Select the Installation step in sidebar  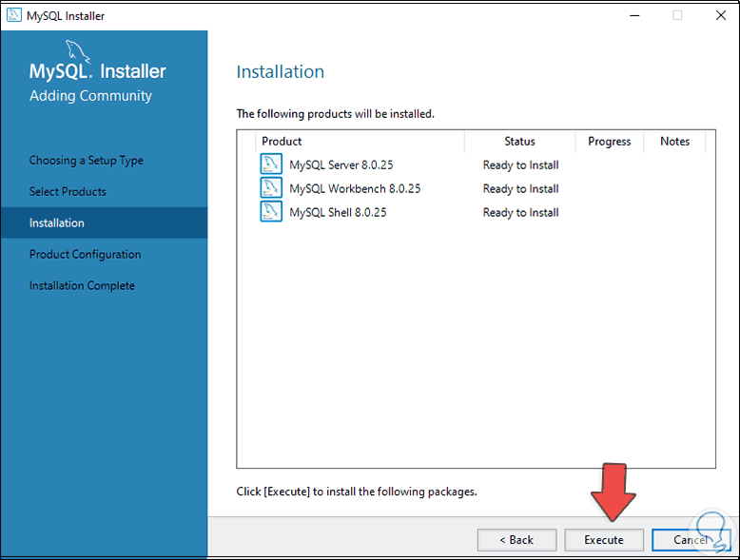tap(104, 222)
